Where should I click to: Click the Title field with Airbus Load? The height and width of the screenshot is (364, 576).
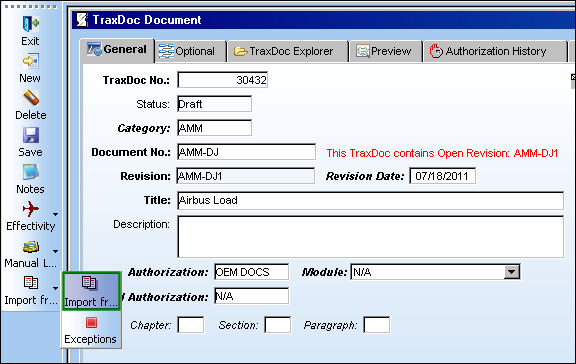point(370,201)
